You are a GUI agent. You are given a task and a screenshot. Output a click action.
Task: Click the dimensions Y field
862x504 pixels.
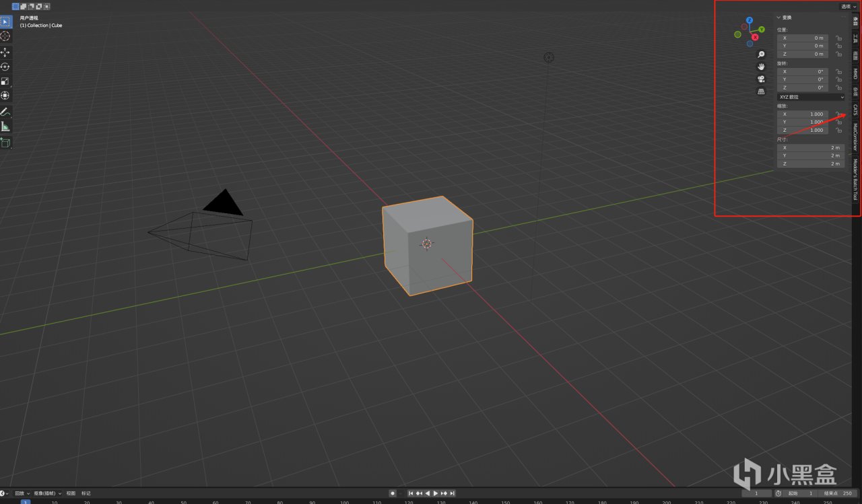(811, 155)
